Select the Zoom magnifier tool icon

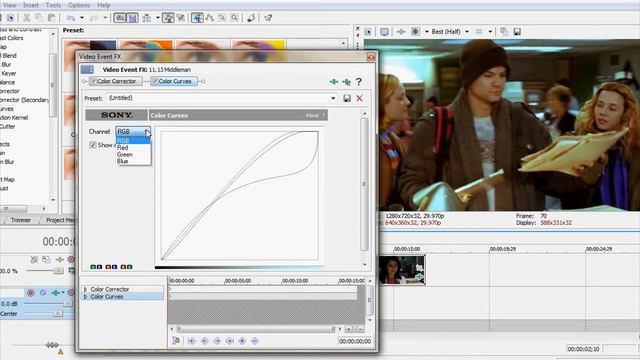(x=235, y=18)
